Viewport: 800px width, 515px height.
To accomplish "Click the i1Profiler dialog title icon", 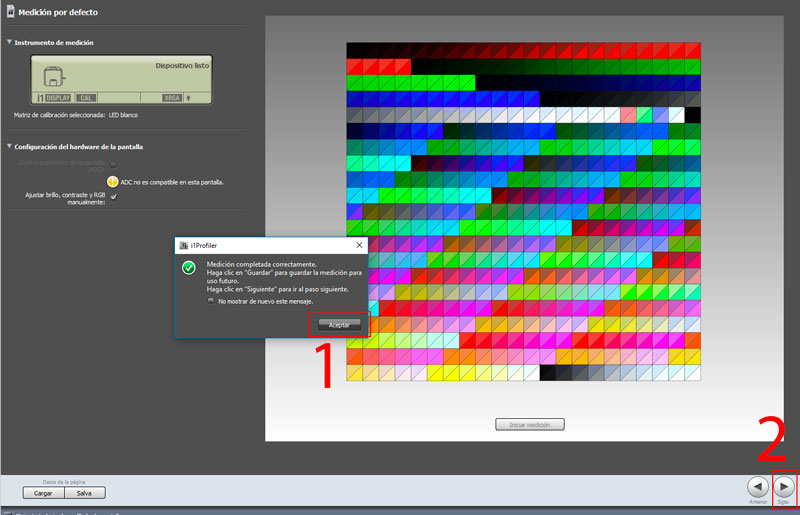I will [183, 245].
